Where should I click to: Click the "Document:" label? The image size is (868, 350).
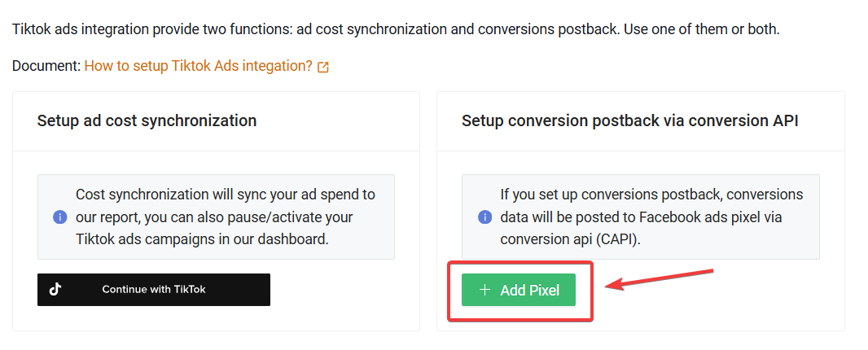pyautogui.click(x=46, y=66)
